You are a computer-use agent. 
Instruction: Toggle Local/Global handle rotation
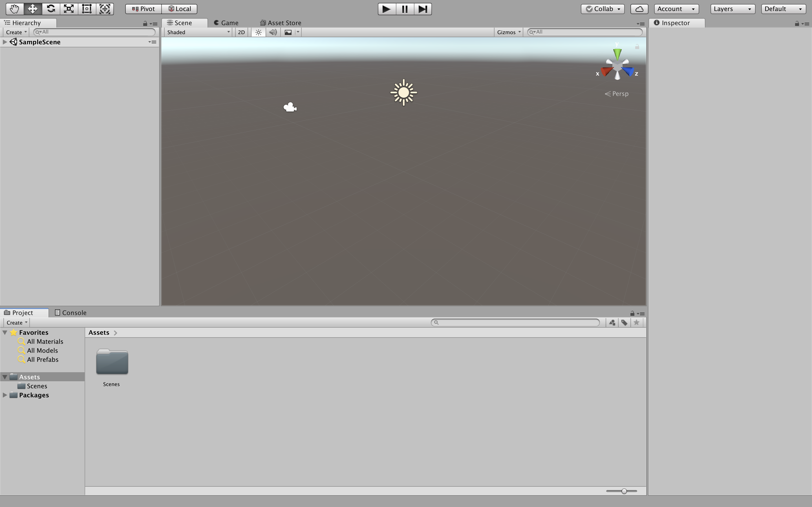pos(180,9)
